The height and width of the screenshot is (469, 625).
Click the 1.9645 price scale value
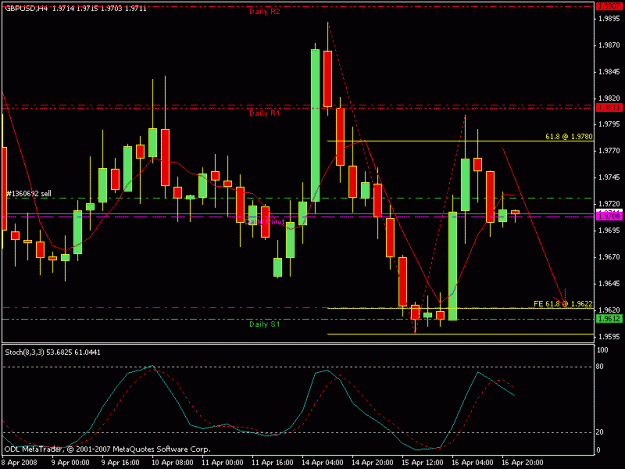609,284
